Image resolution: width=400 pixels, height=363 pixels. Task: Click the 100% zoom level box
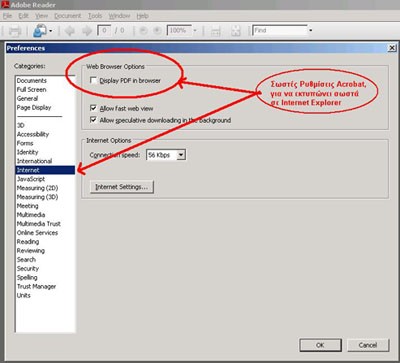coord(179,31)
